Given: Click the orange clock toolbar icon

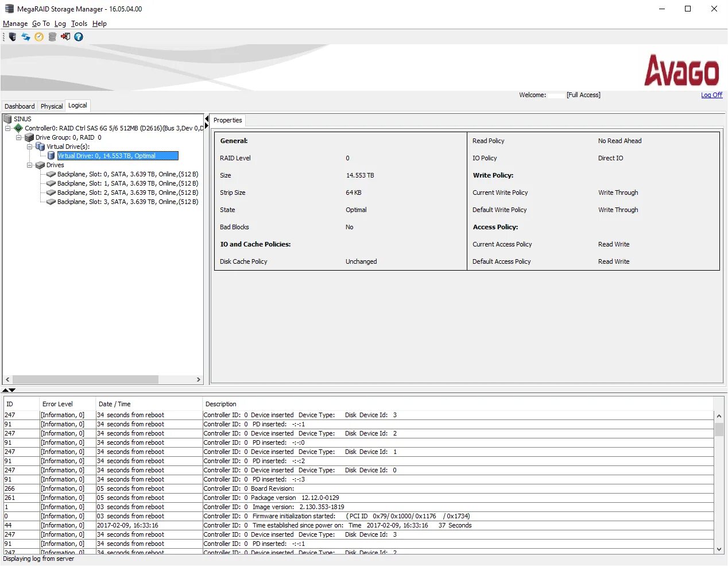Looking at the screenshot, I should pos(39,37).
